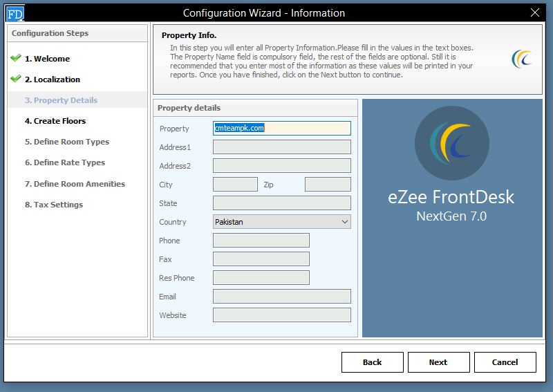Image resolution: width=553 pixels, height=392 pixels.
Task: Open the Country dropdown showing Pakistan
Action: pos(282,222)
